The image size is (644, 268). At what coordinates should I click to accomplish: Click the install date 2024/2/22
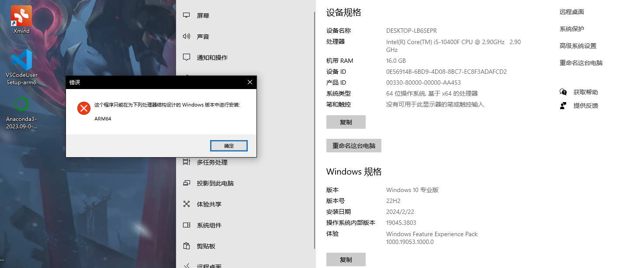coord(401,212)
